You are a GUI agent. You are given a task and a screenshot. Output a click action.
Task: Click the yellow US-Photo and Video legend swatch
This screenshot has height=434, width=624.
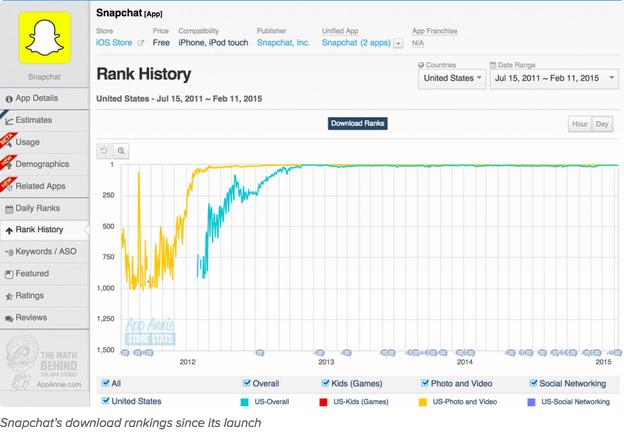click(x=423, y=402)
